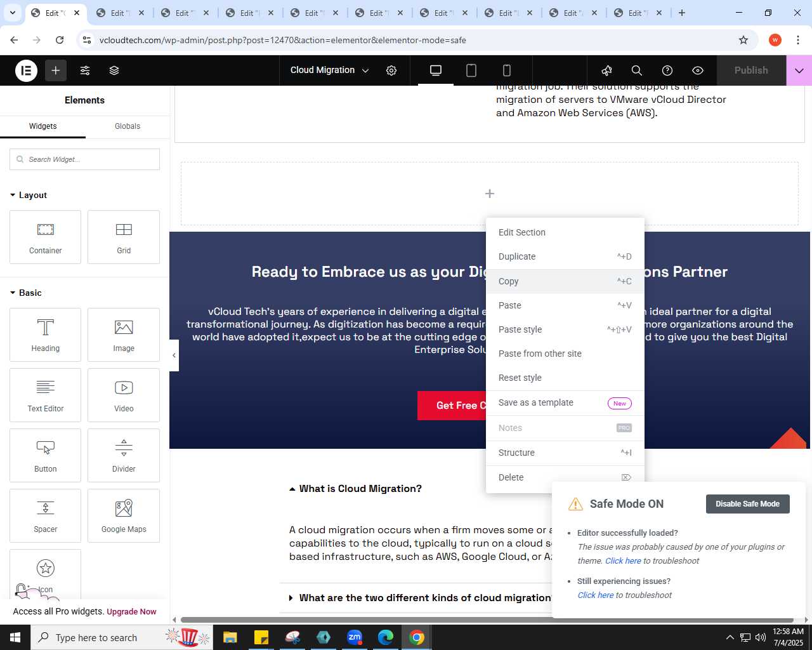The image size is (812, 650).
Task: Reload the browser page
Action: 60,40
